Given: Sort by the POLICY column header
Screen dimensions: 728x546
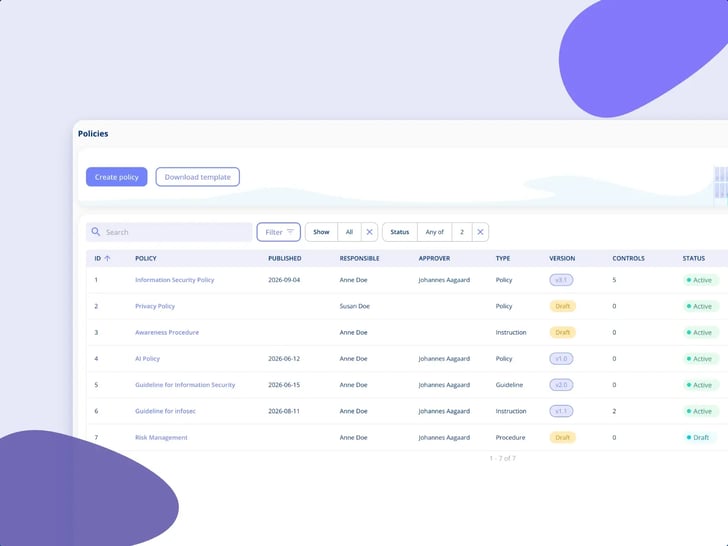Looking at the screenshot, I should [146, 259].
